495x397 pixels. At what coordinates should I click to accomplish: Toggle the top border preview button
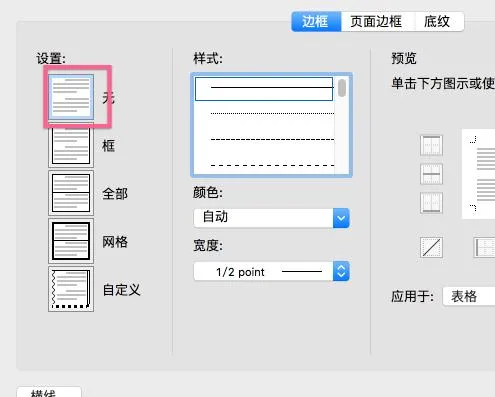click(431, 145)
